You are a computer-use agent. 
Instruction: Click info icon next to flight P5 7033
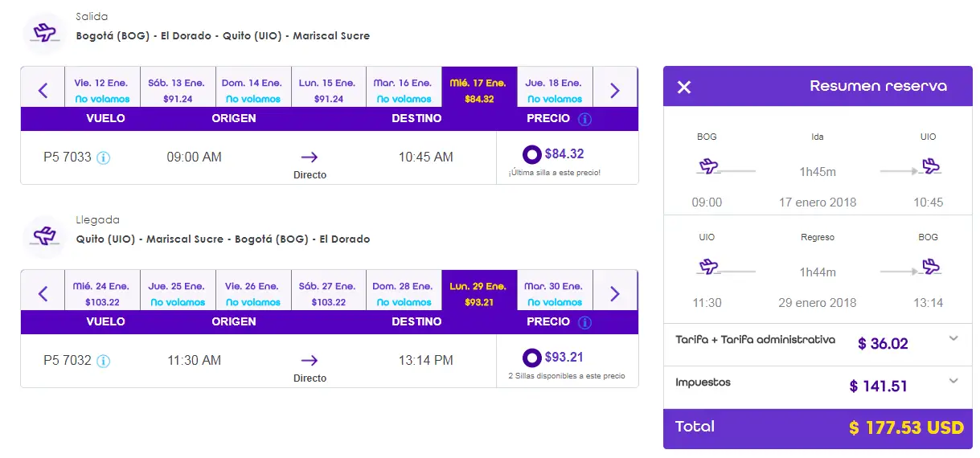[103, 157]
